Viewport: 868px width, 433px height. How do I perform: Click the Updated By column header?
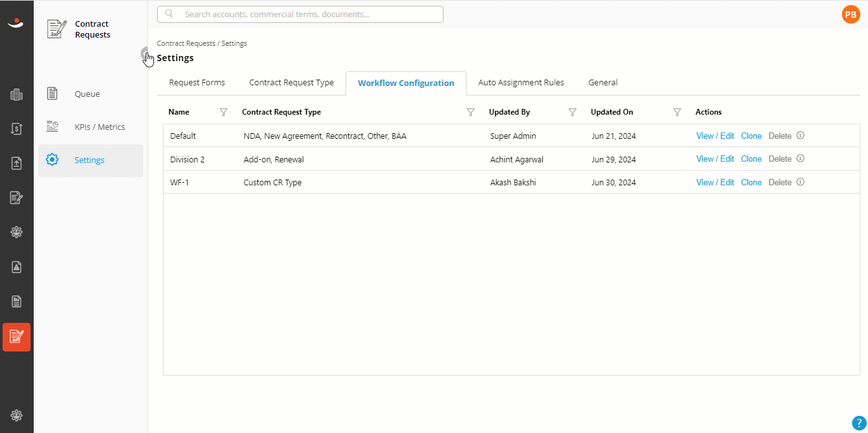click(509, 112)
